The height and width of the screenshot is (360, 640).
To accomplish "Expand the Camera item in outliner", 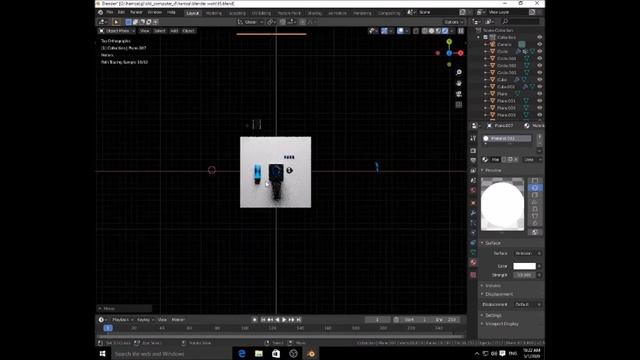I will [486, 44].
